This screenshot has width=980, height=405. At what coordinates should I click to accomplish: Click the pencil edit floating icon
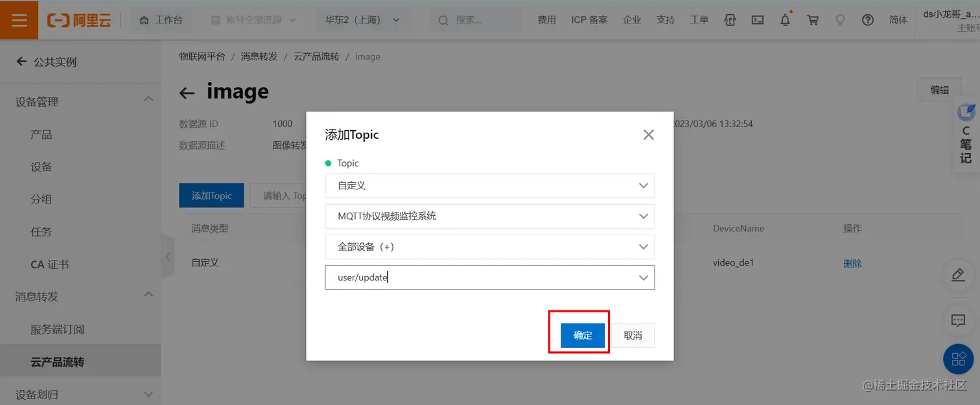click(x=958, y=275)
